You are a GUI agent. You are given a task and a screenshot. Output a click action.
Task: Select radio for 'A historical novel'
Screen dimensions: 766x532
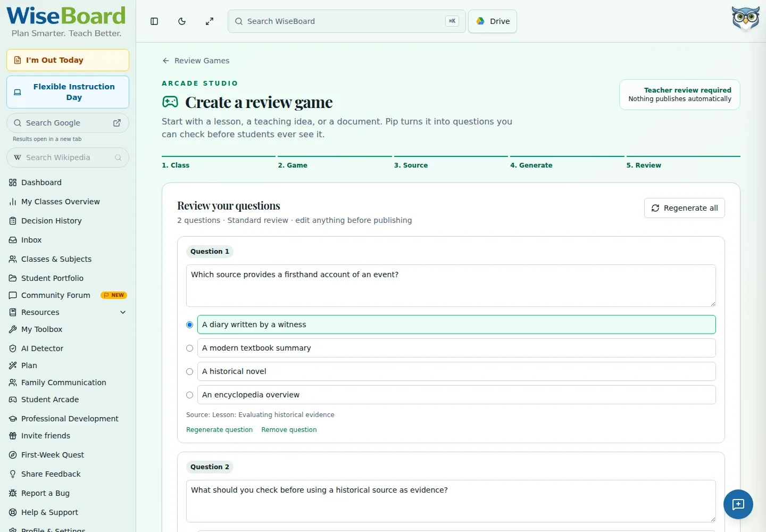[189, 371]
